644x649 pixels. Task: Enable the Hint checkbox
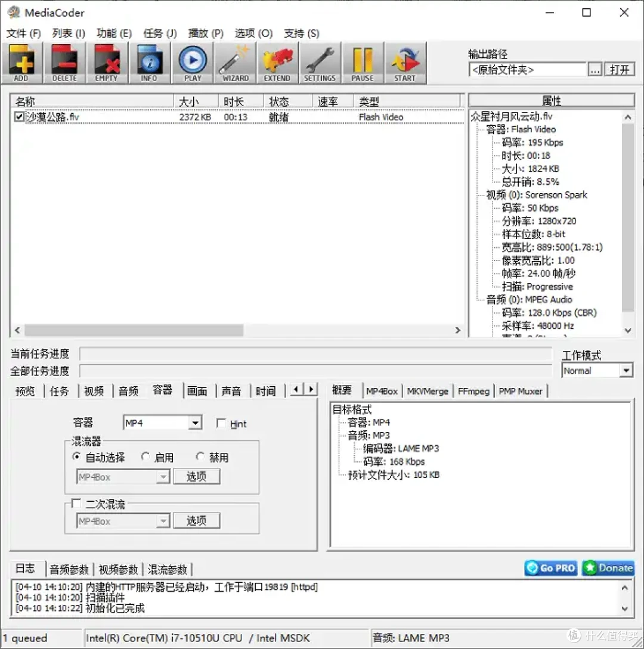221,423
